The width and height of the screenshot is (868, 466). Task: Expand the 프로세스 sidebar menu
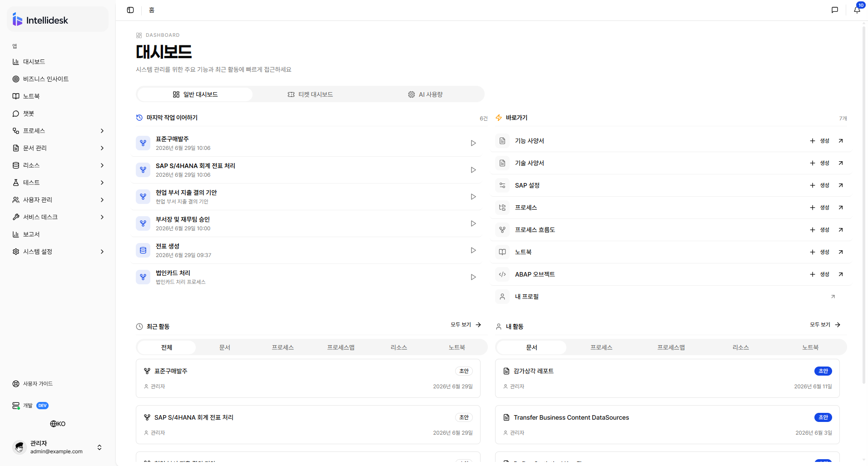pos(58,131)
